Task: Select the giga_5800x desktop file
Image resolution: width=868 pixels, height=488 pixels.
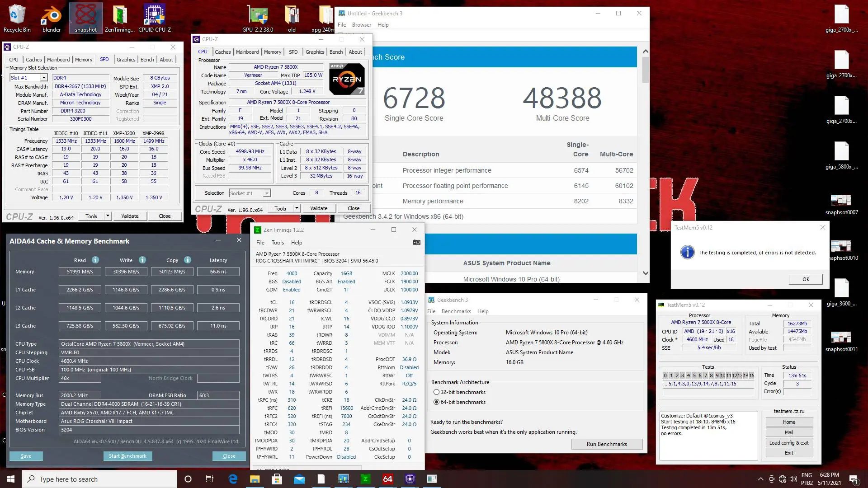Action: pos(841,156)
